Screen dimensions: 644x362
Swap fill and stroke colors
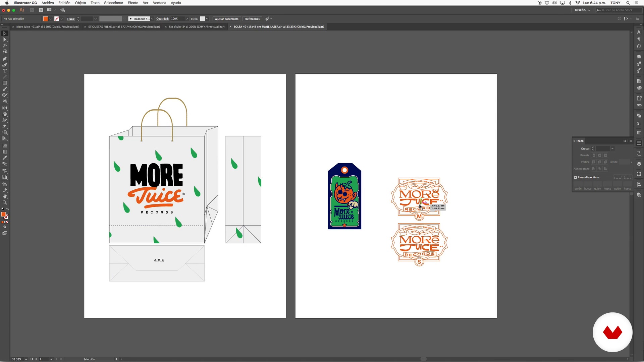(7, 209)
